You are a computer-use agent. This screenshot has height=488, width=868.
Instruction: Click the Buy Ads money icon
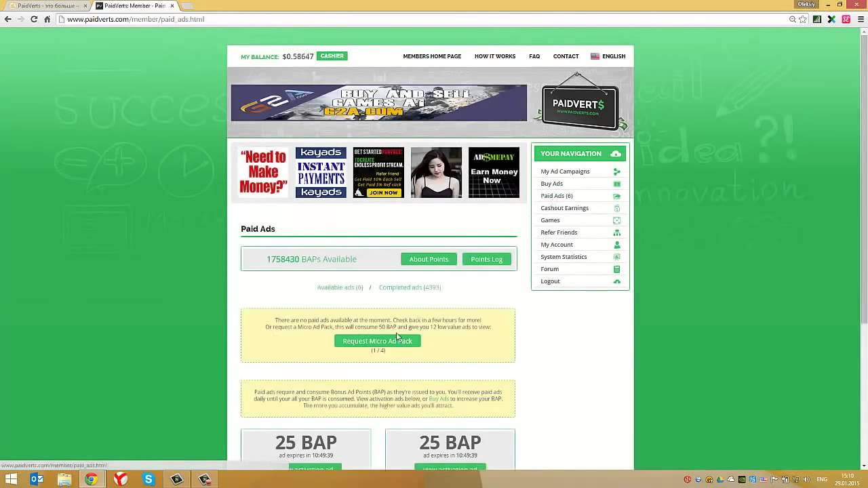[x=616, y=184]
